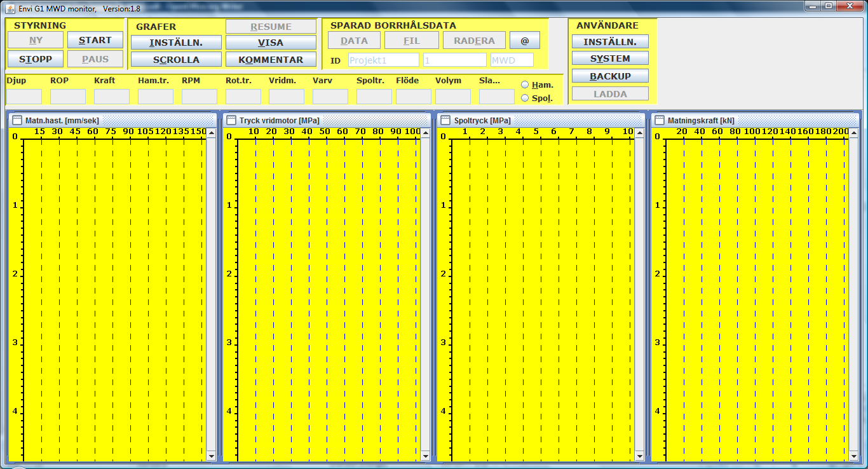Click the Ham.tr. value field
This screenshot has height=469, width=868.
point(156,97)
